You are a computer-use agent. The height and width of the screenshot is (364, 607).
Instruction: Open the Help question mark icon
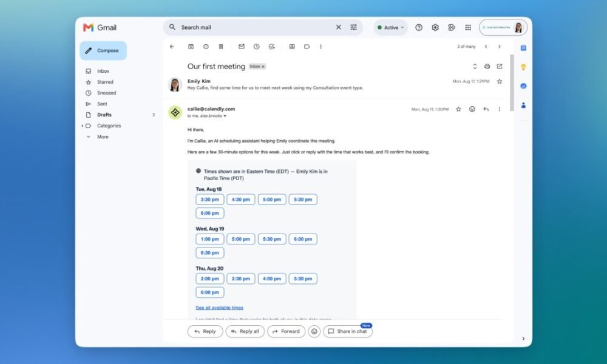pyautogui.click(x=419, y=27)
